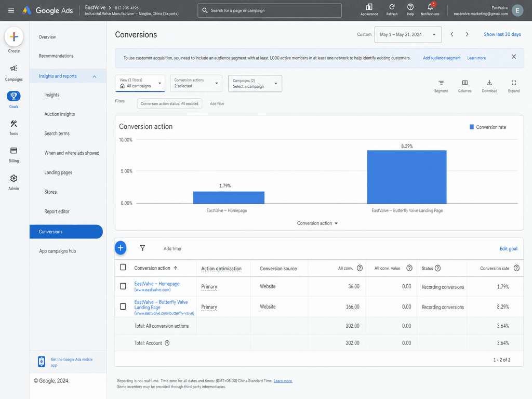Open the Conversion action chart dimension dropdown

(x=317, y=223)
